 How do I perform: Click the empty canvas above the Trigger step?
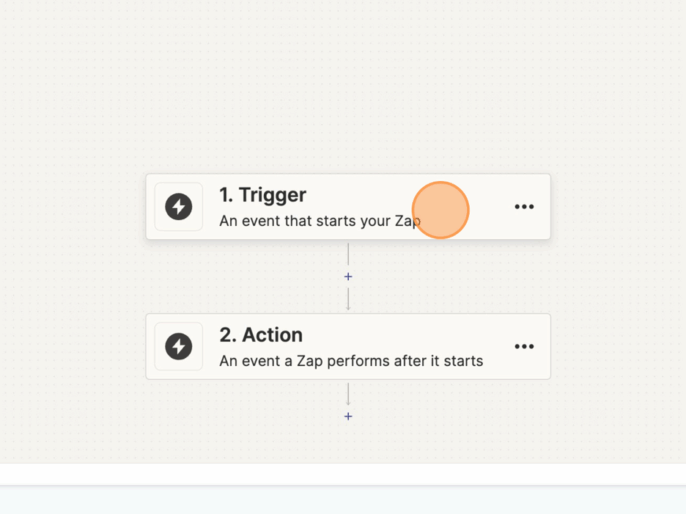348,90
